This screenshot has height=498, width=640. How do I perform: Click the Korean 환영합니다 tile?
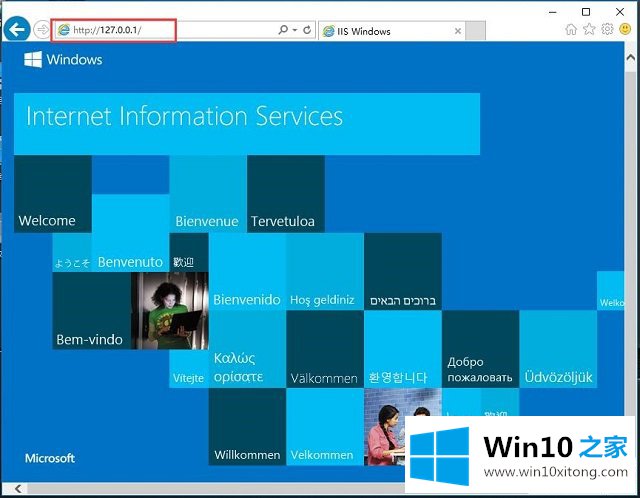[x=403, y=349]
